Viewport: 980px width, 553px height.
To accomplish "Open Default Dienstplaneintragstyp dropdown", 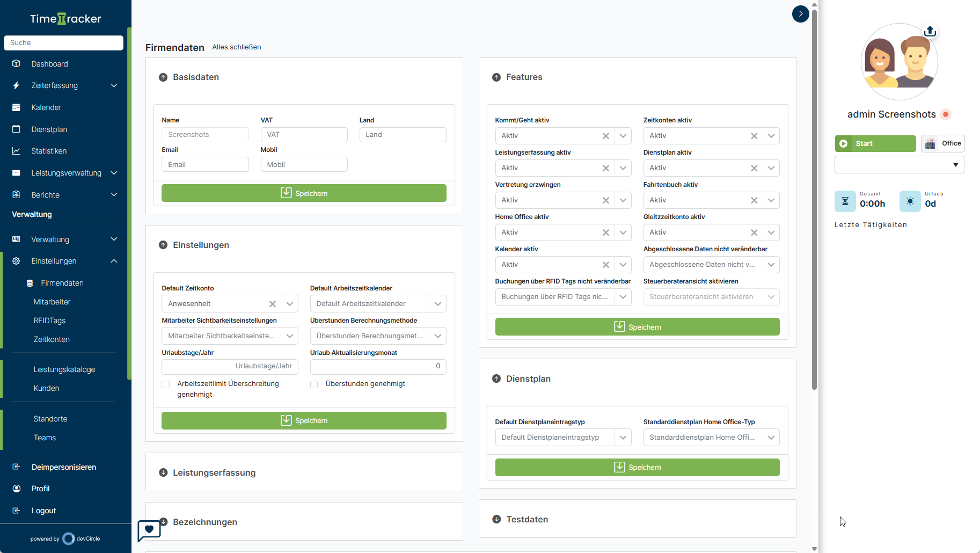I will [x=623, y=438].
